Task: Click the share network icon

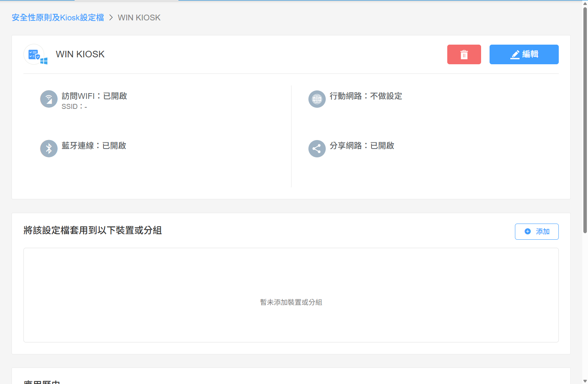Action: [317, 149]
